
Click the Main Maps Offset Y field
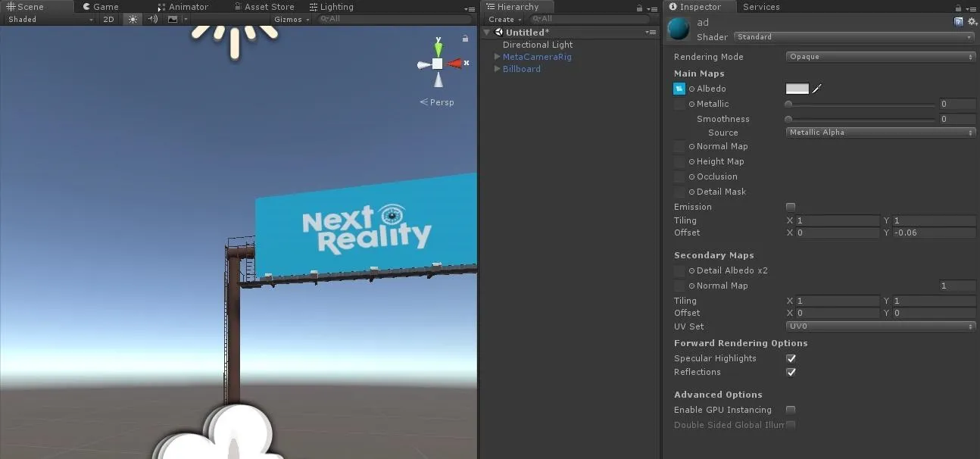coord(935,233)
